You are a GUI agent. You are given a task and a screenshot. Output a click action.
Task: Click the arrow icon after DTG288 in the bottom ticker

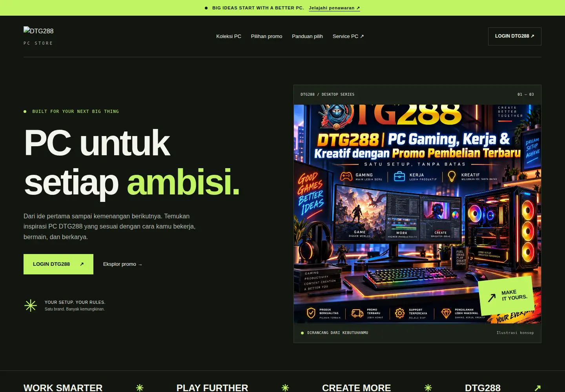(538, 388)
